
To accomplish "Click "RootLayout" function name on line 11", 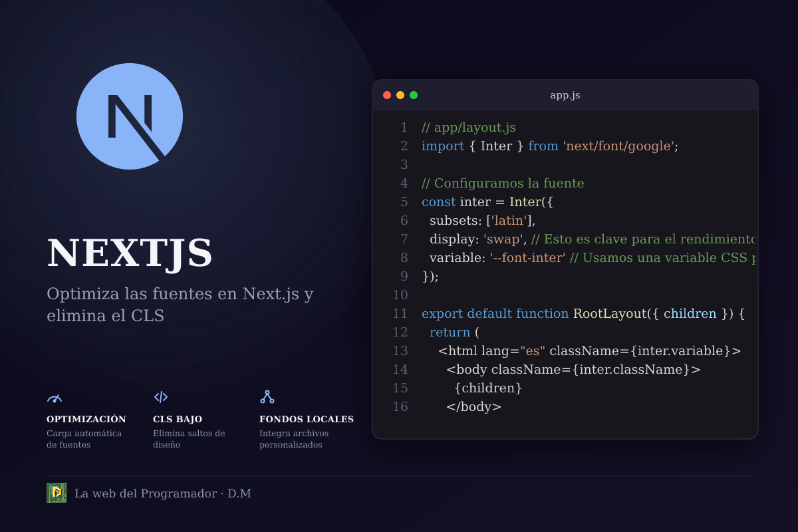I will coord(610,314).
